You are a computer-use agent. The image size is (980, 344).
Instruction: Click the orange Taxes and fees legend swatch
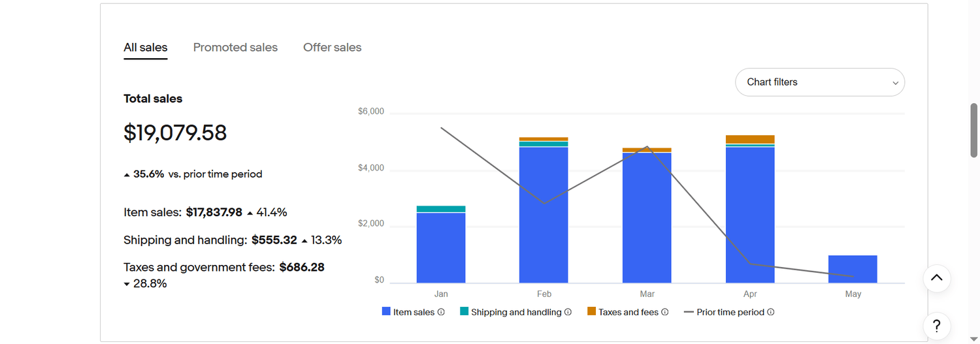591,312
